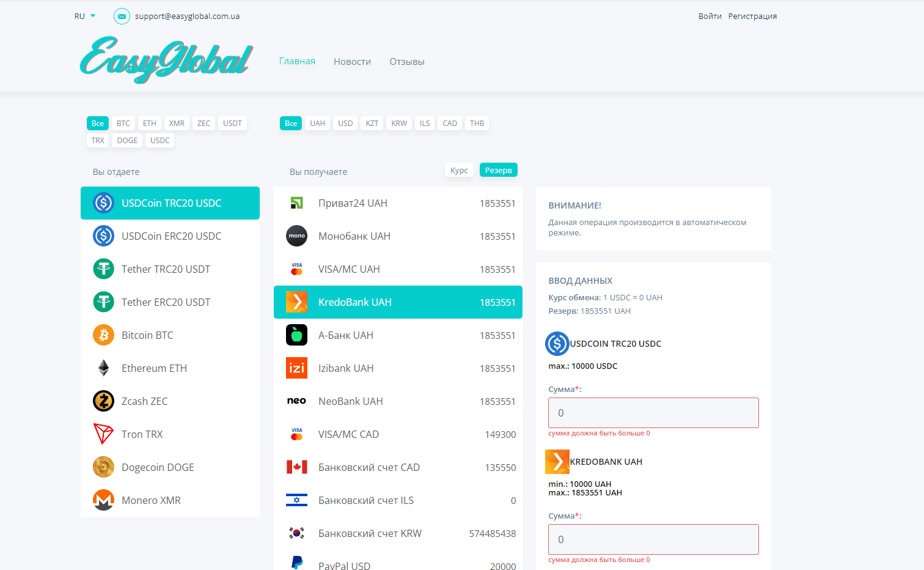Filter give currencies by XMR
924x570 pixels.
177,123
